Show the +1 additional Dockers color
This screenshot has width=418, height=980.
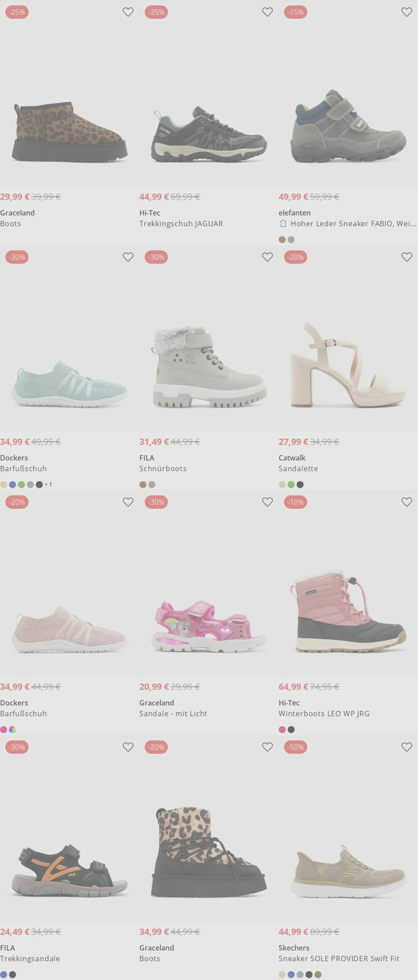click(48, 485)
